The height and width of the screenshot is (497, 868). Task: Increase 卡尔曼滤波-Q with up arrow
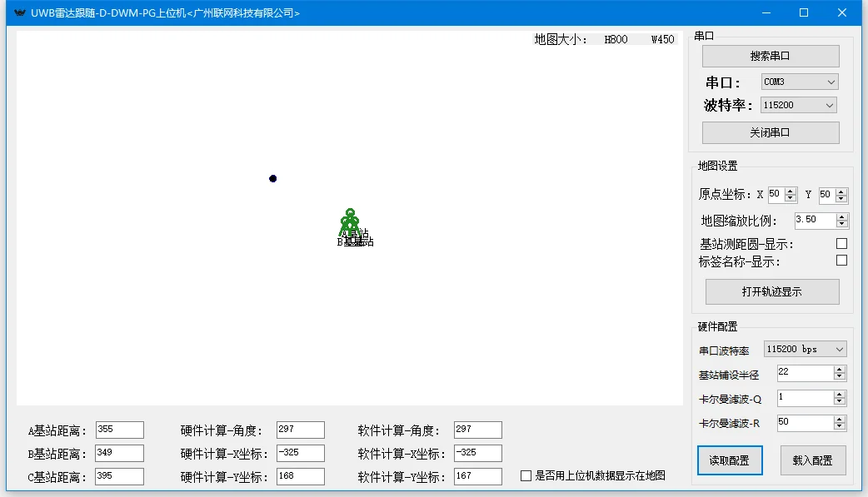pos(840,395)
